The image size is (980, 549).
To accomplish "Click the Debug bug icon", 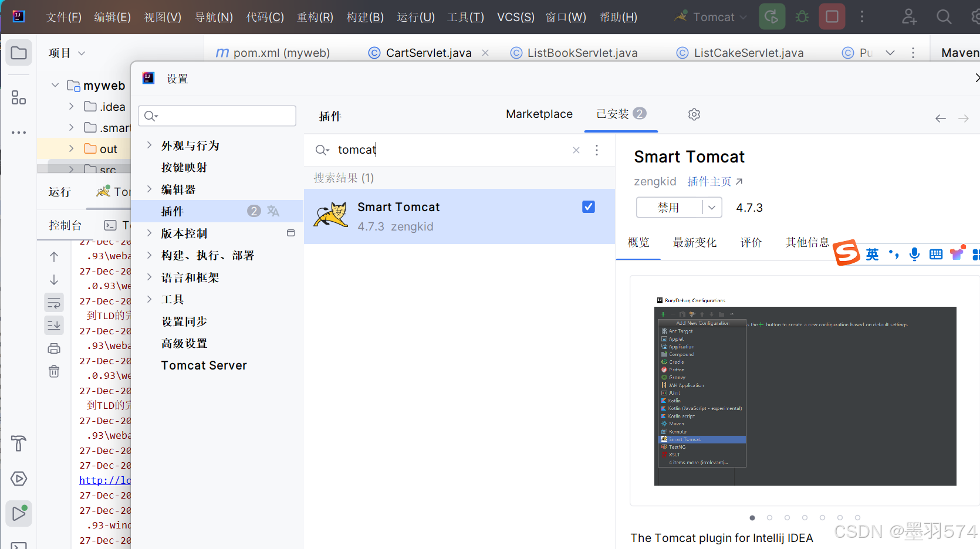I will pos(802,16).
